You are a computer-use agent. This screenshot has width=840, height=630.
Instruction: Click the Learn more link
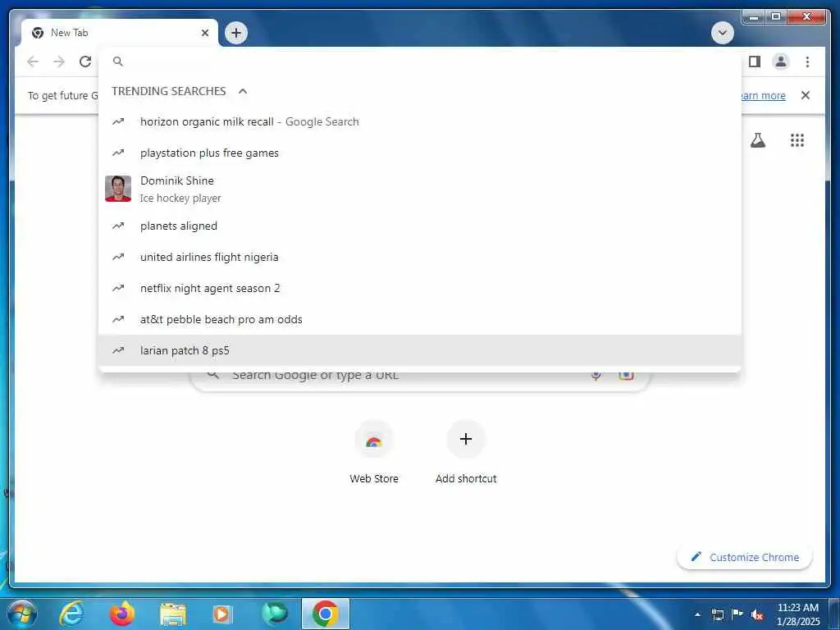pos(762,96)
